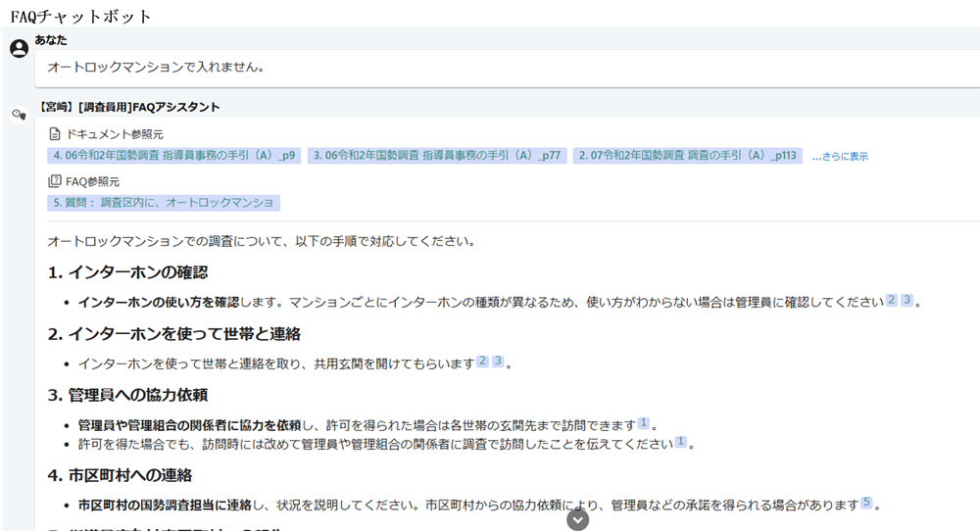Select the user message オートロックマンションで入れません
The height and width of the screenshot is (531, 980).
pyautogui.click(x=157, y=68)
